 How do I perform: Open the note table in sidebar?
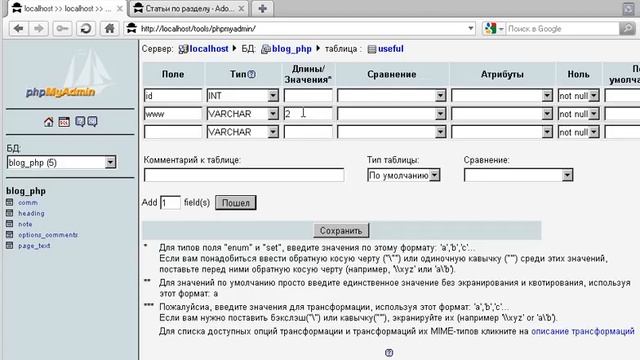coord(25,224)
